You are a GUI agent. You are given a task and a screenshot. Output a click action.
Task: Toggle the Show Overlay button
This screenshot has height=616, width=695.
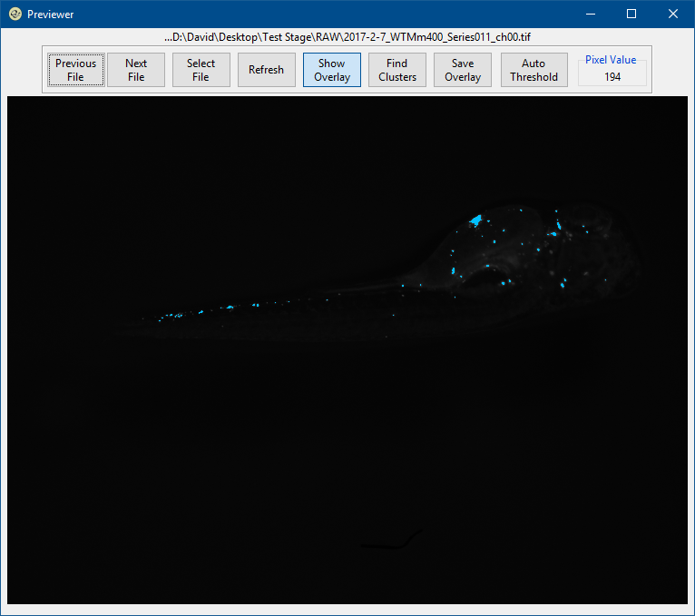coord(332,70)
